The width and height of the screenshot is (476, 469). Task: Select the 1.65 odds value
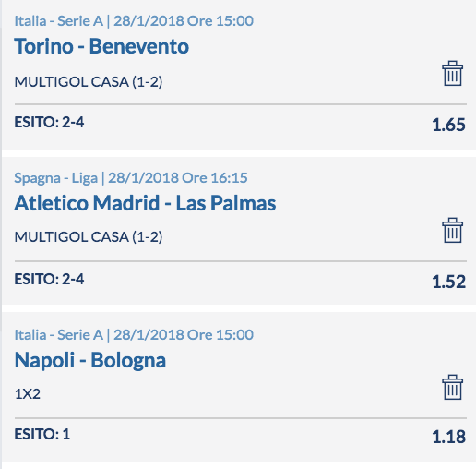click(448, 125)
